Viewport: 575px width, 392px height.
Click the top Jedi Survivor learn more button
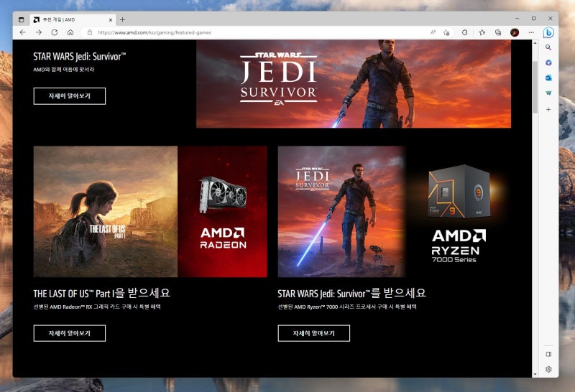click(x=70, y=96)
